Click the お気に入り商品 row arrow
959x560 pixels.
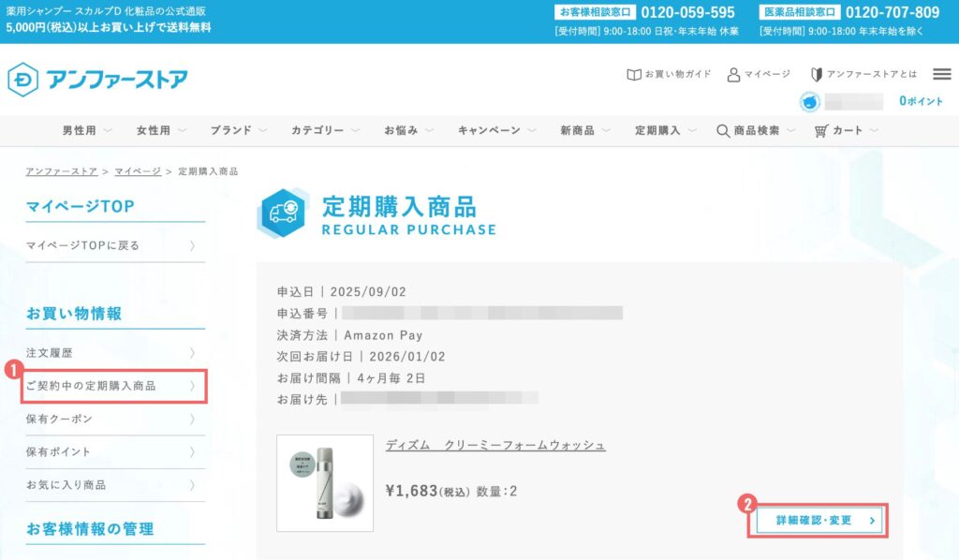tap(192, 485)
